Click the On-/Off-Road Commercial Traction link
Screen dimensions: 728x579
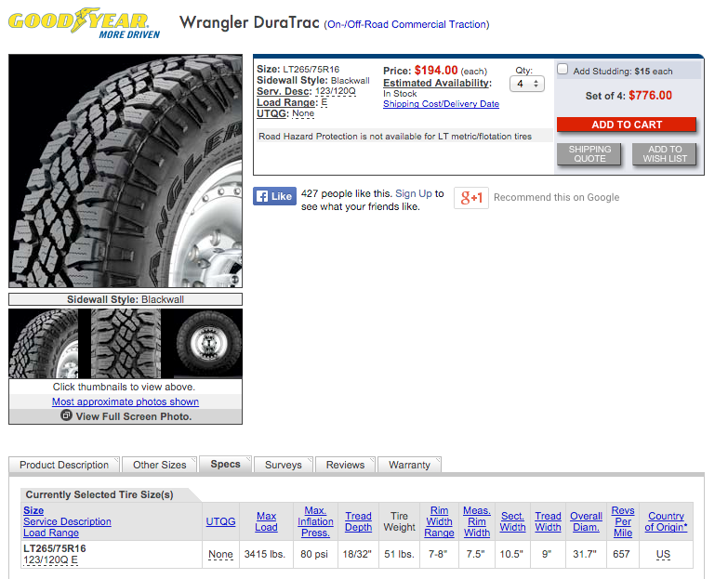pos(406,24)
